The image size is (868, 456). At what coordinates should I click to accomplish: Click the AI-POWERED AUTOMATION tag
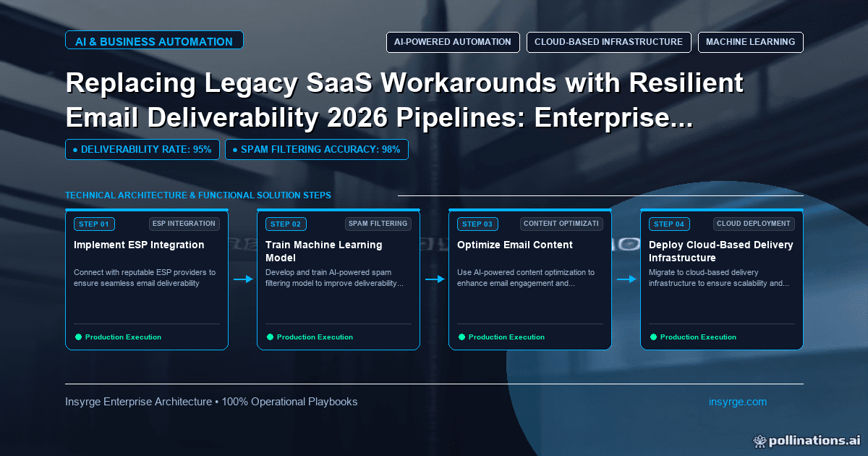tap(453, 42)
